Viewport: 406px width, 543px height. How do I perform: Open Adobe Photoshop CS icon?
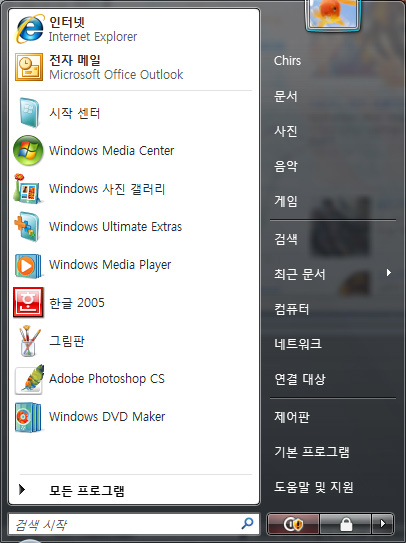point(29,379)
